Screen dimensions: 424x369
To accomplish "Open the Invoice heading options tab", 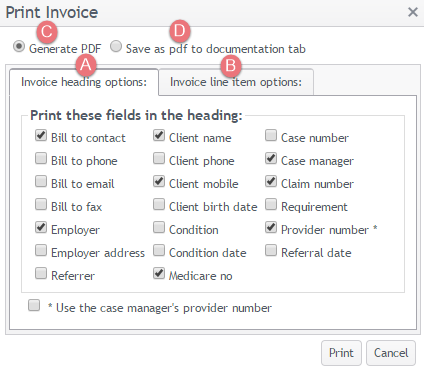I will tap(84, 82).
